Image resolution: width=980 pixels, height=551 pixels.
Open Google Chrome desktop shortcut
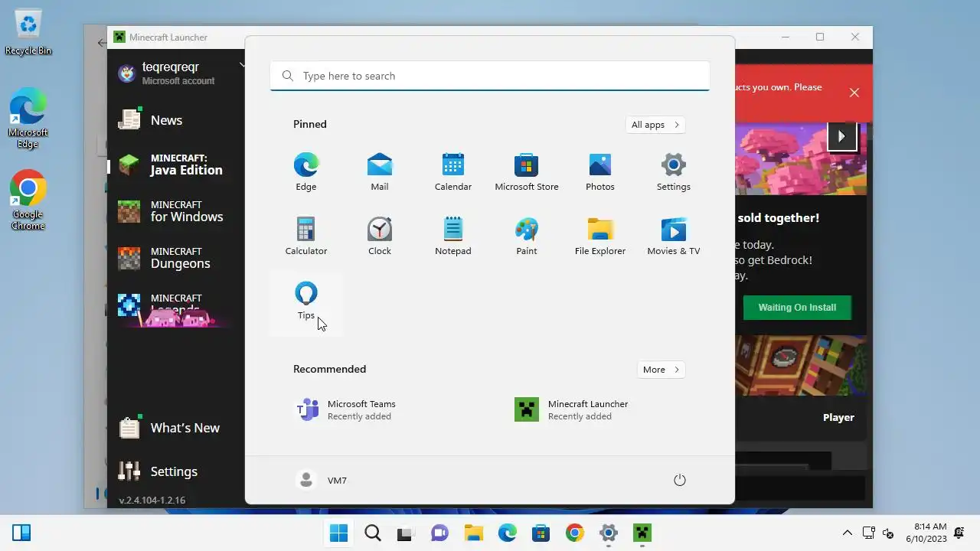point(28,201)
